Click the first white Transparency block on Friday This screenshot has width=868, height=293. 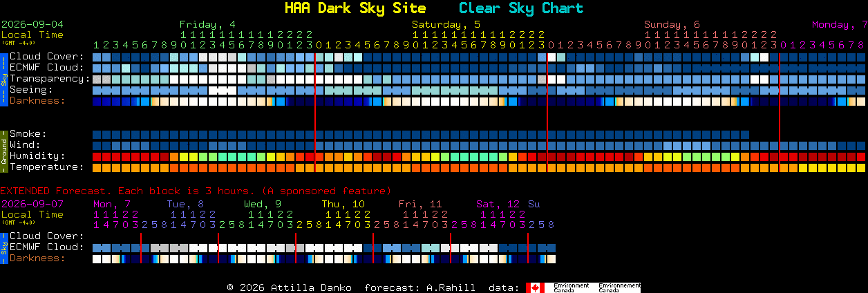click(173, 78)
